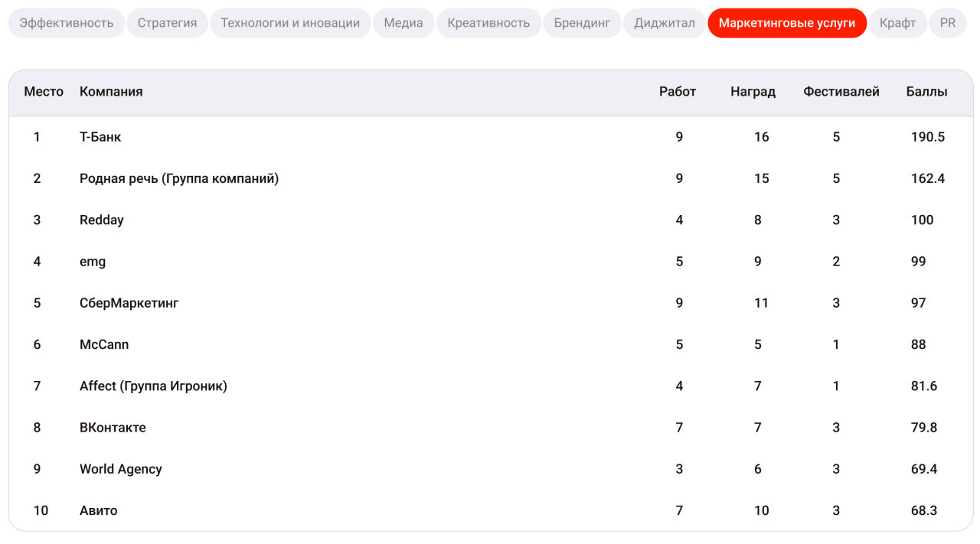Select Affect (Группа Игроник) company name
This screenshot has height=544, width=980.
(153, 386)
